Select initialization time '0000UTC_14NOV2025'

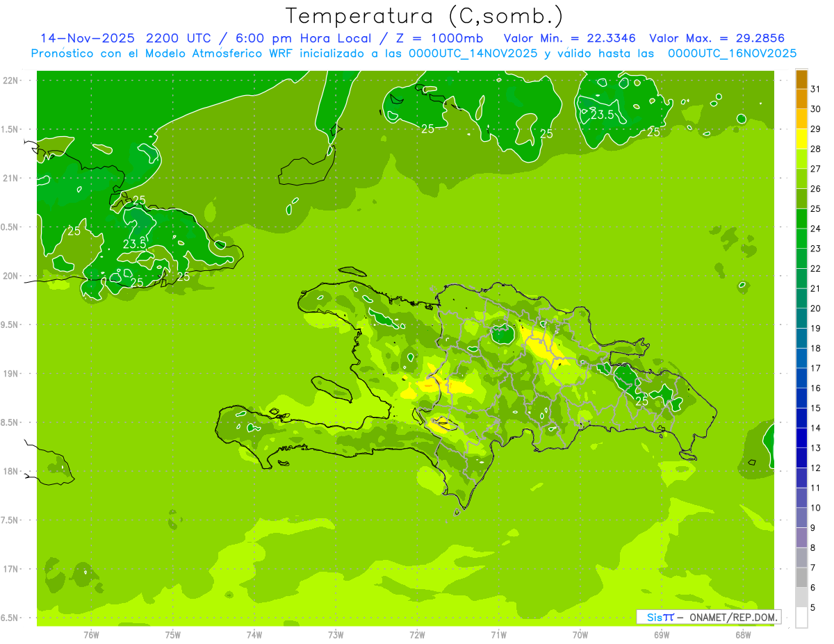click(x=473, y=53)
